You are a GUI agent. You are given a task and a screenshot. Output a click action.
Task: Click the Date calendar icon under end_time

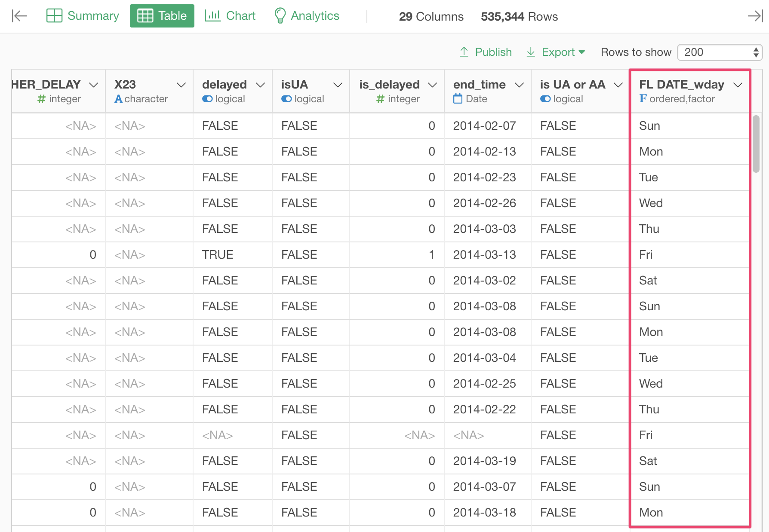(458, 98)
